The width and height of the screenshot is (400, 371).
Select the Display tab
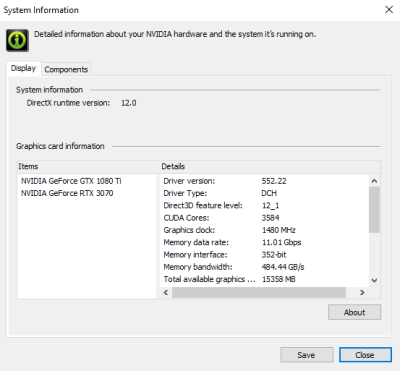pyautogui.click(x=23, y=68)
